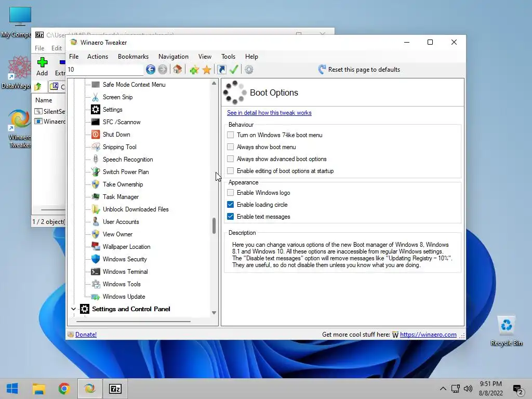Click the Screen Snip scissors icon

96,97
